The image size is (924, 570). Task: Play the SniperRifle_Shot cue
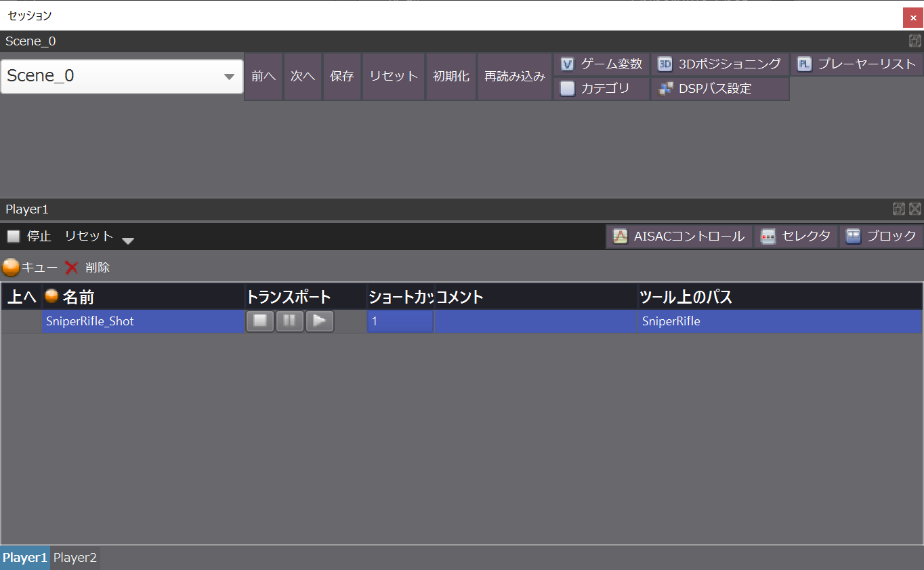coord(320,321)
